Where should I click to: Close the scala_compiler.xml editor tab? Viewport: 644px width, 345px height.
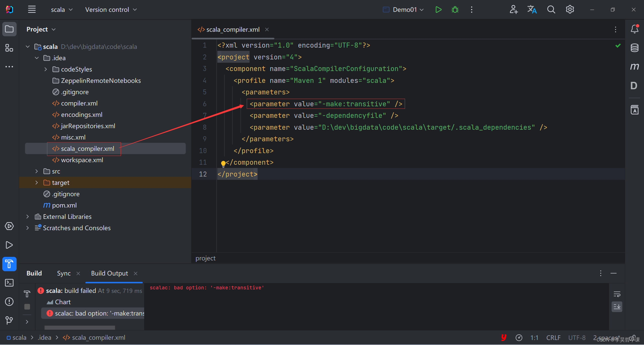coord(267,29)
